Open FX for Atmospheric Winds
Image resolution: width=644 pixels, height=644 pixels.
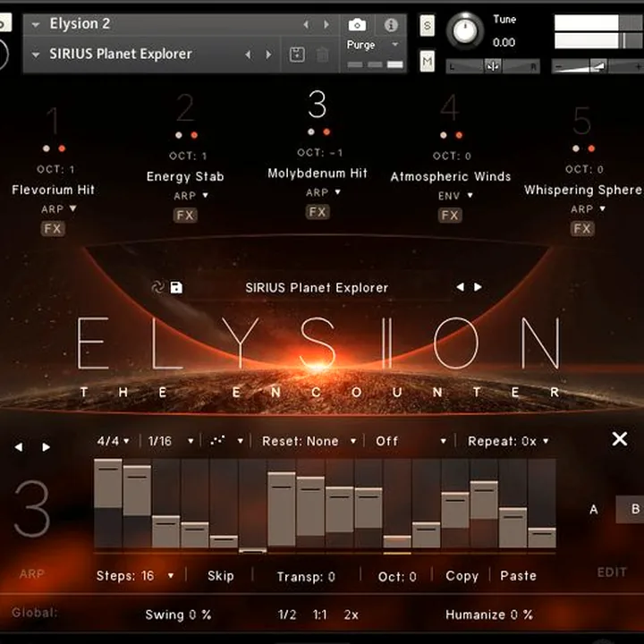(450, 216)
